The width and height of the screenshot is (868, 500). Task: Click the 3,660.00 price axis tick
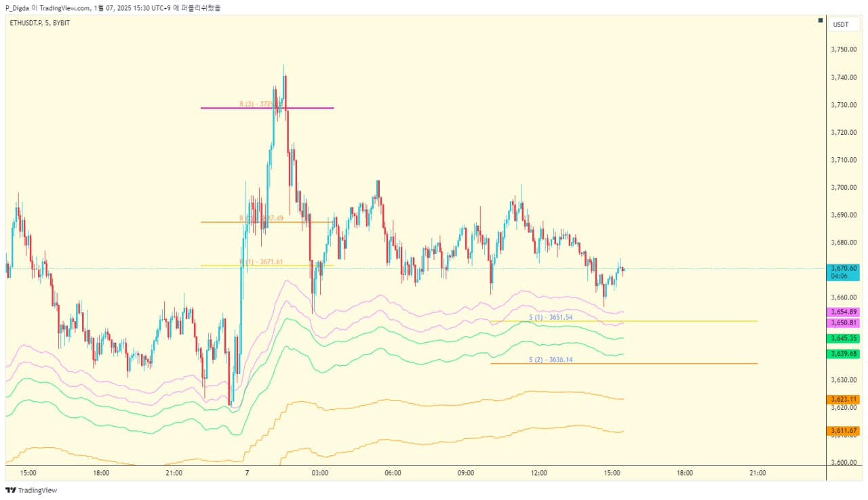[x=844, y=297]
